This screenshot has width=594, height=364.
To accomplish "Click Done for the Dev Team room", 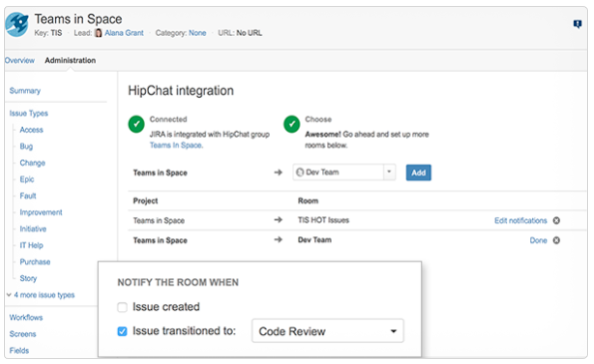I will tap(538, 240).
